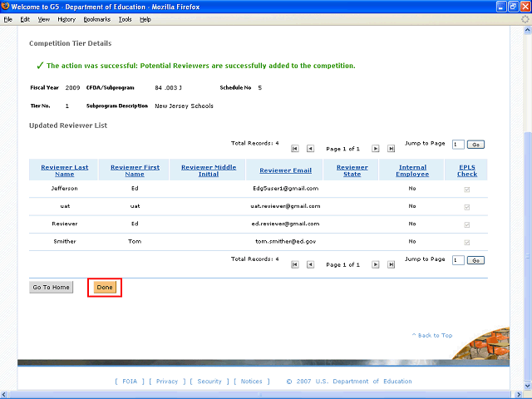This screenshot has height=399, width=532.
Task: Go to last page in top pager
Action: 392,149
